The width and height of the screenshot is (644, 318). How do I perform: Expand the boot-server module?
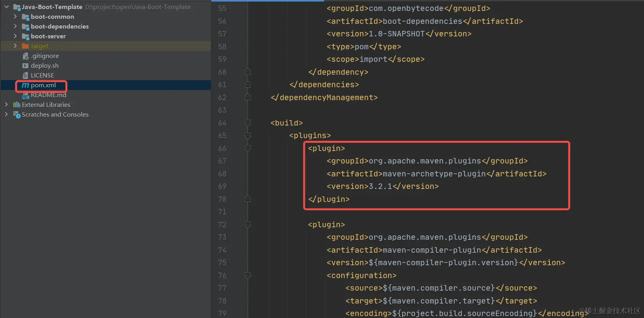[x=15, y=36]
